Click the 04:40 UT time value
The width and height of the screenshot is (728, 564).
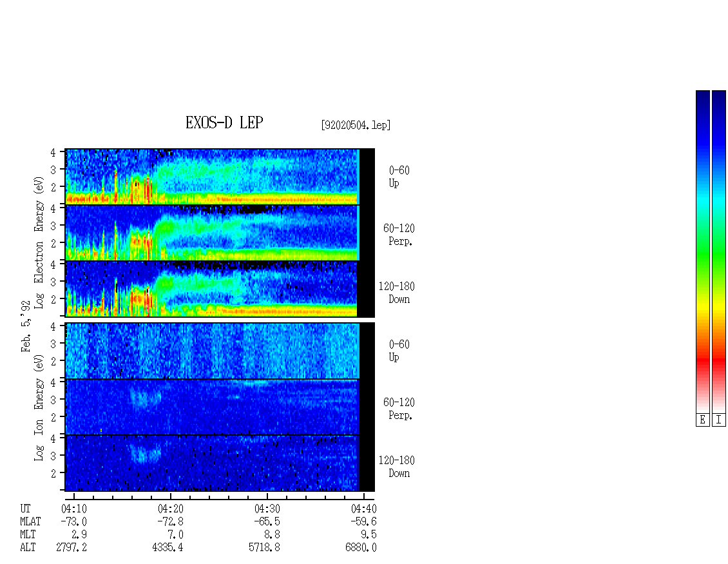(363, 509)
